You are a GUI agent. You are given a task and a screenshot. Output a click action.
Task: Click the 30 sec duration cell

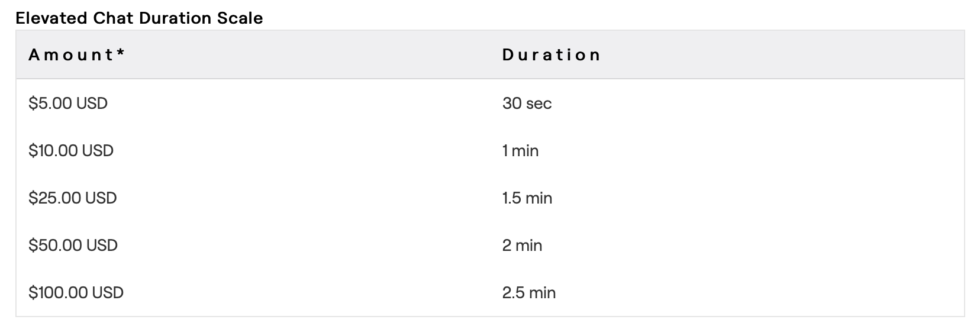point(527,104)
